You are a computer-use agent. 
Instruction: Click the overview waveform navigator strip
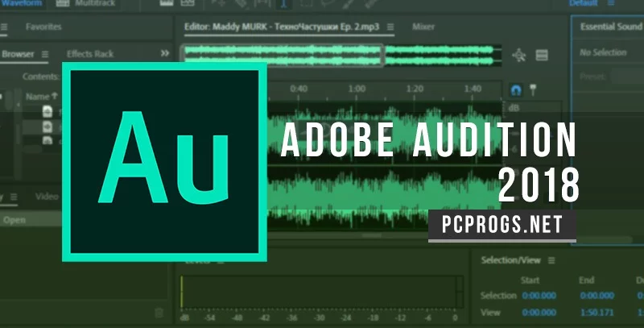click(341, 56)
